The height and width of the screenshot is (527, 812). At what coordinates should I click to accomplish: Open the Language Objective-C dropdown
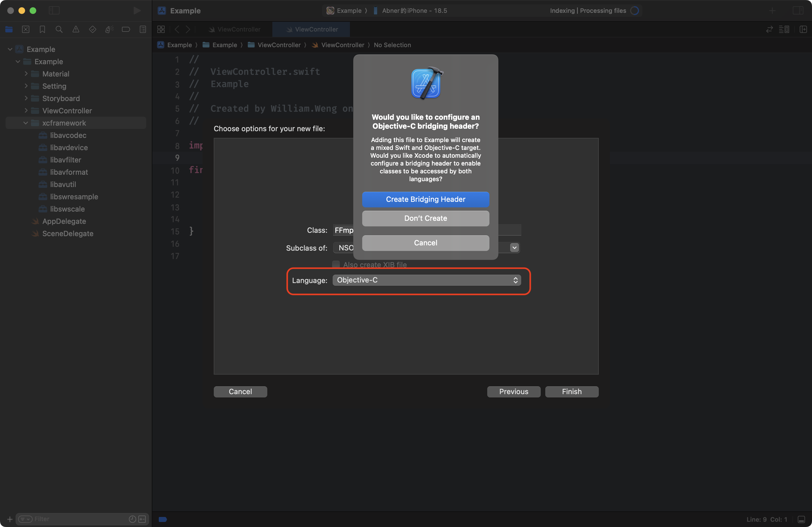click(426, 280)
